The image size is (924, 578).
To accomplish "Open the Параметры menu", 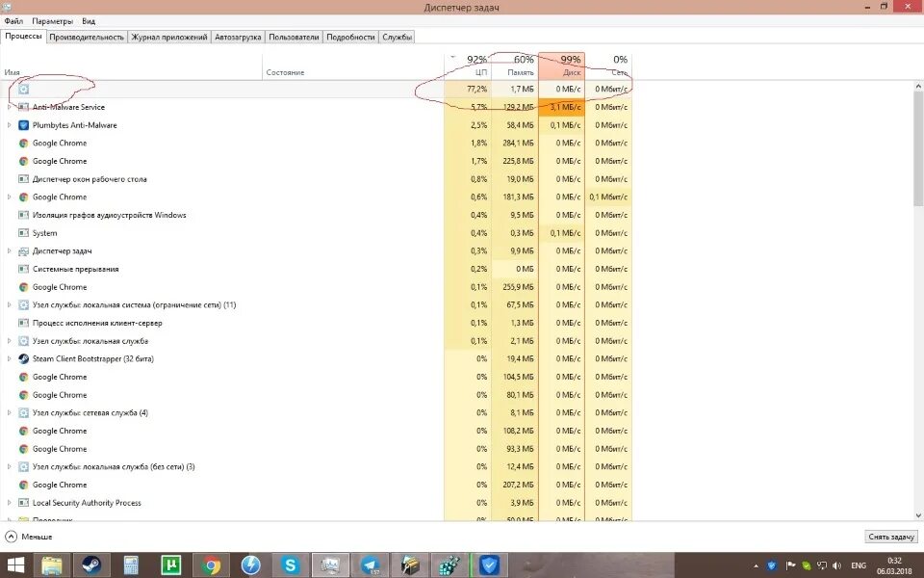I will (x=52, y=21).
